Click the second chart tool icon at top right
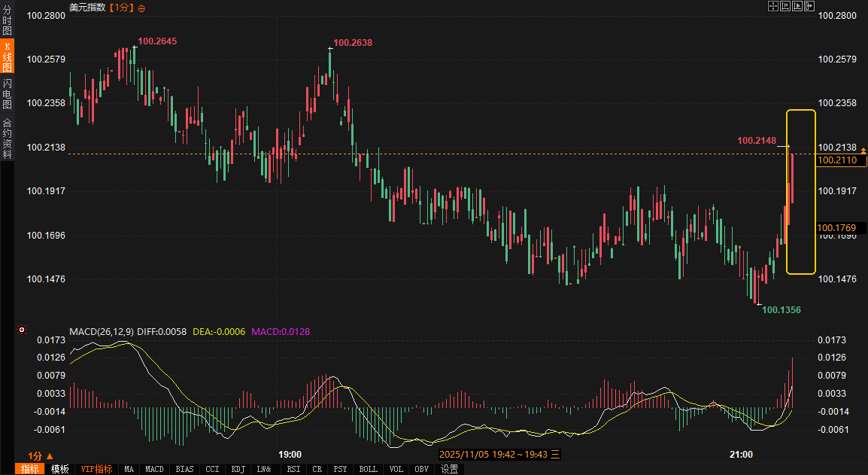868x475 pixels. 785,6
